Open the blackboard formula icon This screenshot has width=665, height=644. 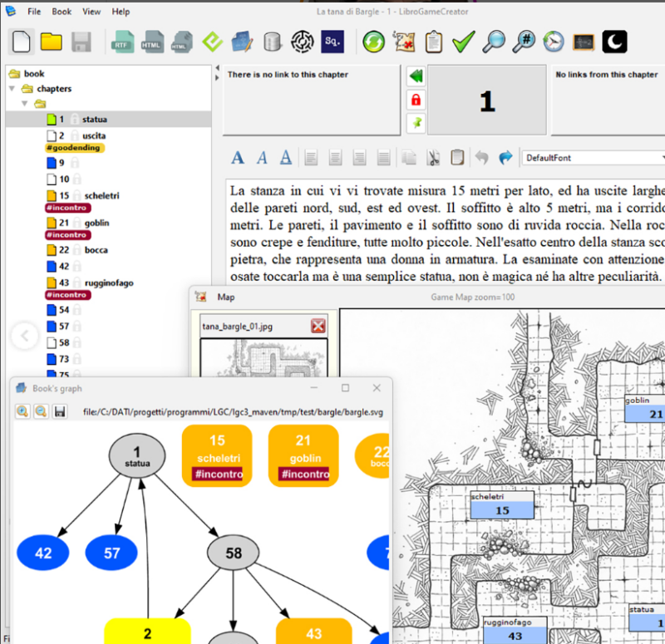click(x=584, y=42)
